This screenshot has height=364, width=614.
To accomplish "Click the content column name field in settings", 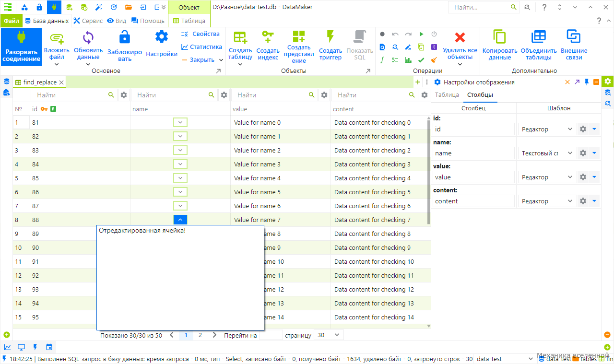I will pos(474,201).
